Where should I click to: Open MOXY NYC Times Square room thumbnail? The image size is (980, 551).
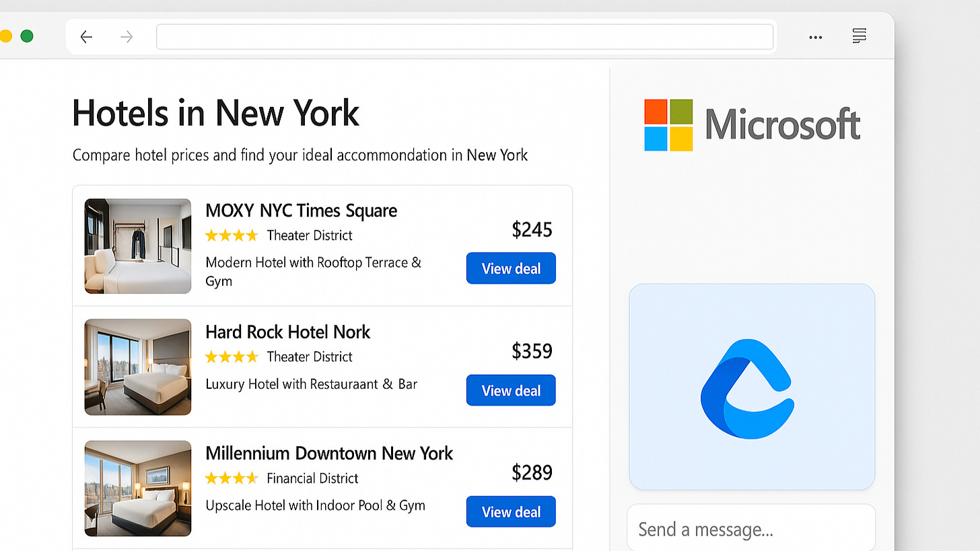point(138,246)
